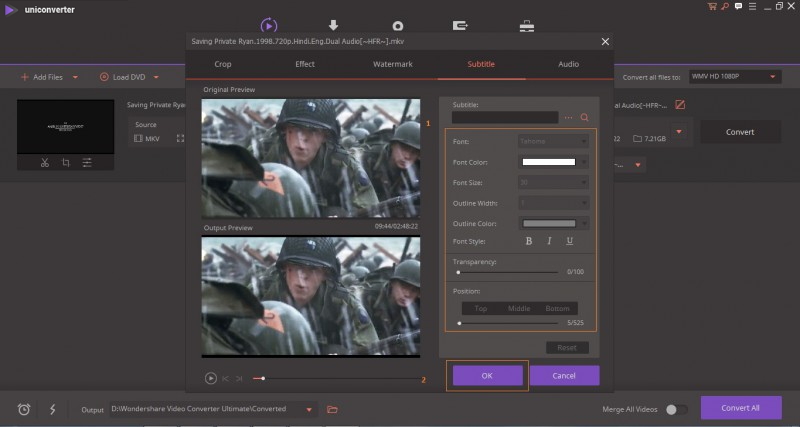
Task: Click the Cancel button
Action: [564, 375]
